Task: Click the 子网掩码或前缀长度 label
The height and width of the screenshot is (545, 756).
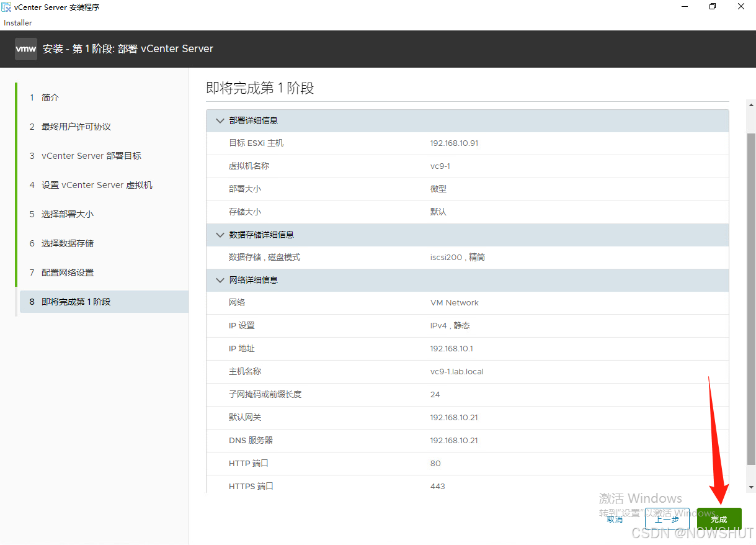Action: [x=265, y=395]
